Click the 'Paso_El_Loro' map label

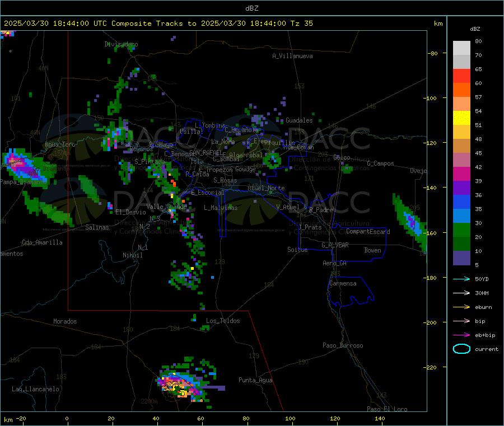click(387, 409)
